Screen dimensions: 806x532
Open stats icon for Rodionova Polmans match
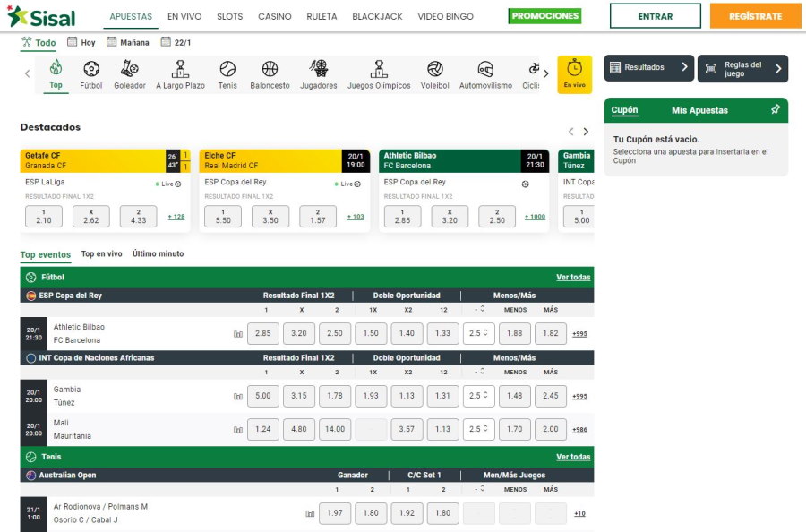(310, 513)
